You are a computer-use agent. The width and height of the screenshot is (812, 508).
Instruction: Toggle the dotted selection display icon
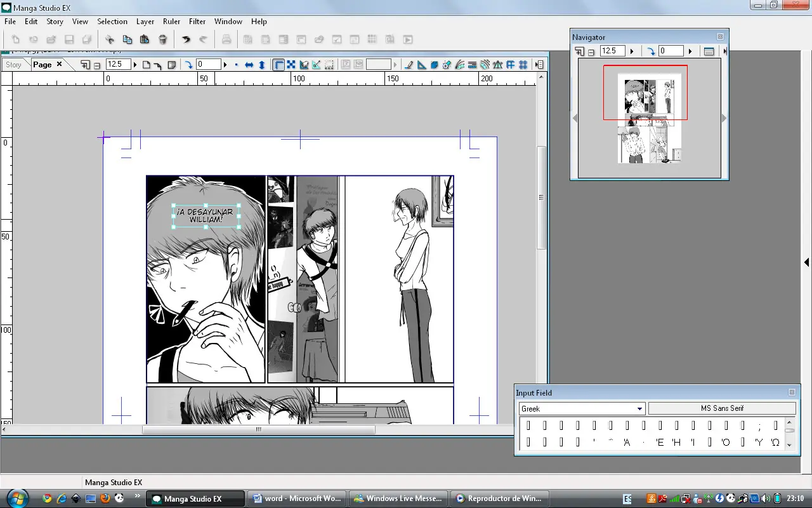[329, 65]
